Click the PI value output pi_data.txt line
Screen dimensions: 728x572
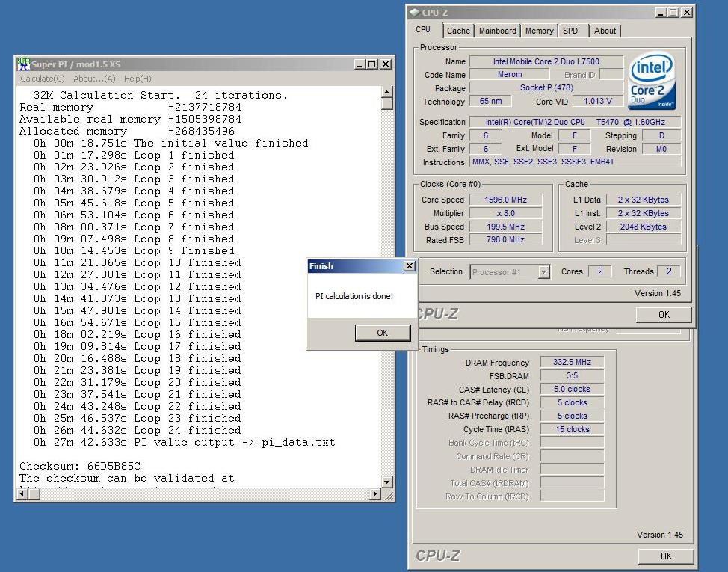[184, 442]
